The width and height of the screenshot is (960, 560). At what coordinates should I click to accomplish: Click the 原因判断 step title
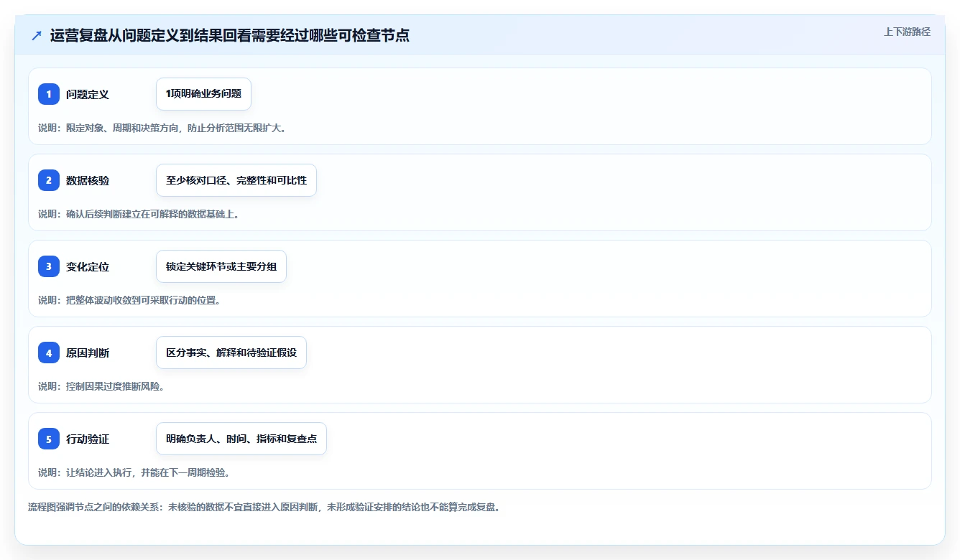coord(88,353)
